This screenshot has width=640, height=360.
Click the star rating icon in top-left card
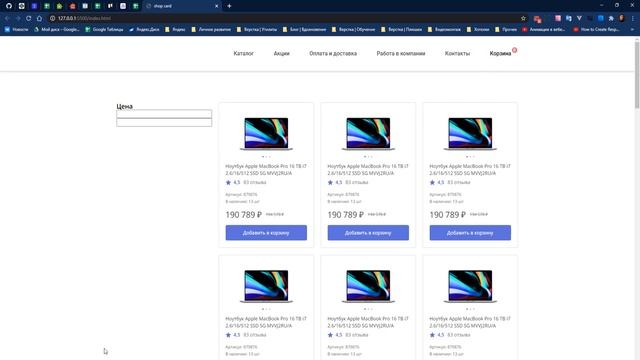click(228, 182)
